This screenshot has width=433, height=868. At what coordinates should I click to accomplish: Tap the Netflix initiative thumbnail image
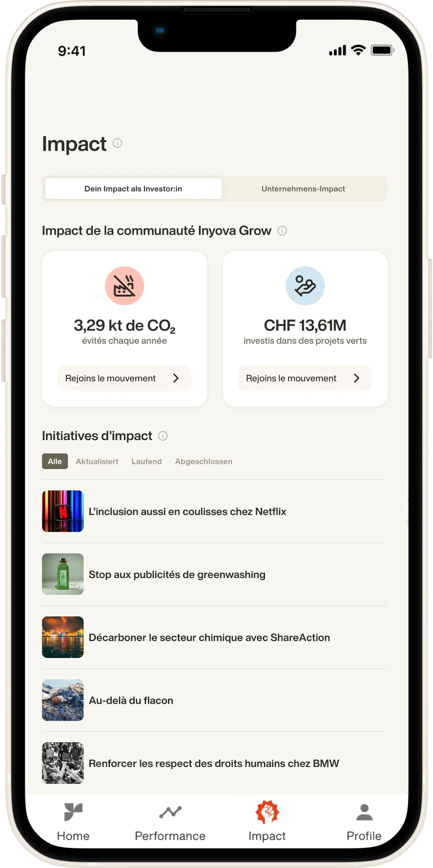pos(63,511)
